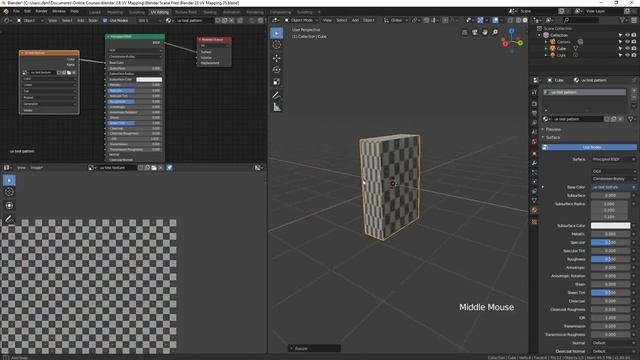Disable Cube in renders via camera icon

(634, 48)
